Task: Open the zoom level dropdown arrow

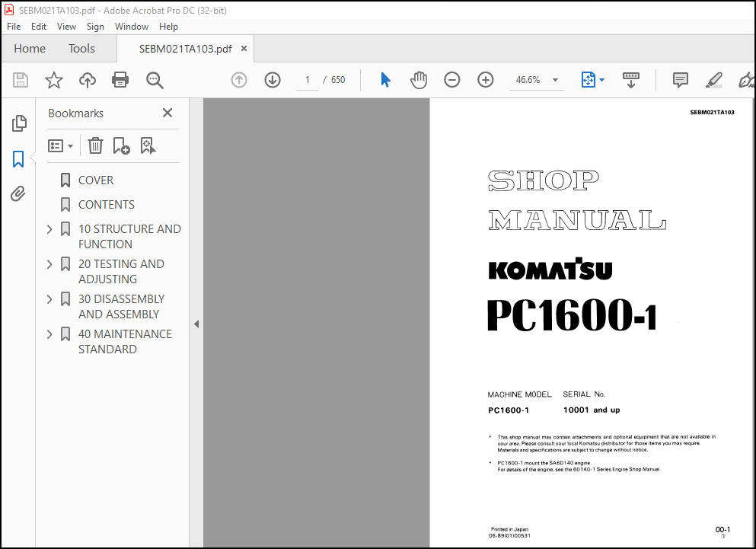Action: coord(556,80)
